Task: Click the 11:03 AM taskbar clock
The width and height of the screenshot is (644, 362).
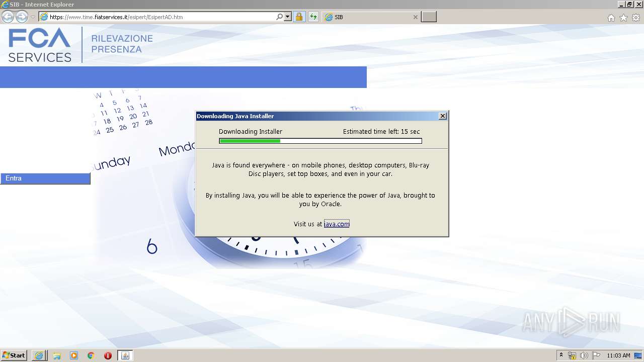Action: 618,355
